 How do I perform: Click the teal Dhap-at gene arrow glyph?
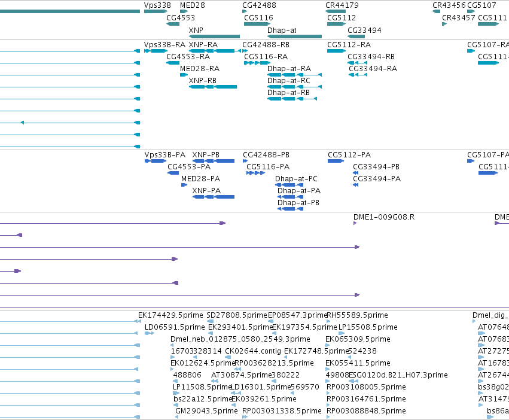294,36
